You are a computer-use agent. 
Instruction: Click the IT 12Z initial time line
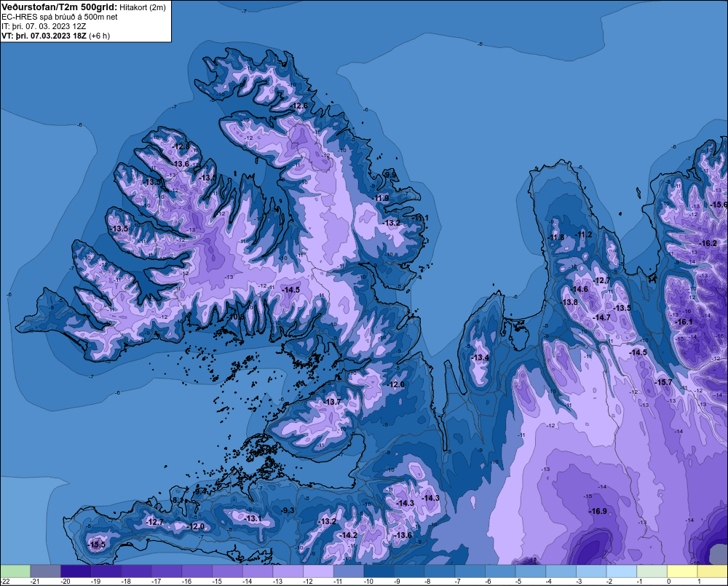click(44, 26)
